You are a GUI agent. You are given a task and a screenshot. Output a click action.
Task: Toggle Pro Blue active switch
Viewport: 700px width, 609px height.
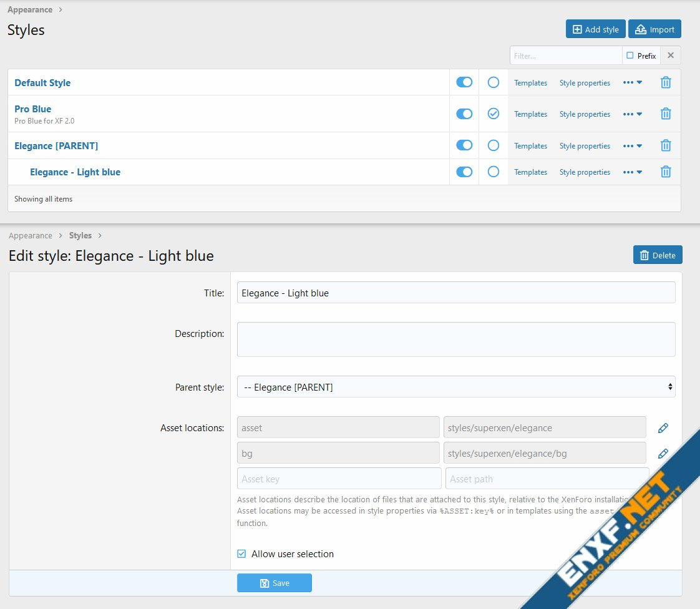[464, 114]
